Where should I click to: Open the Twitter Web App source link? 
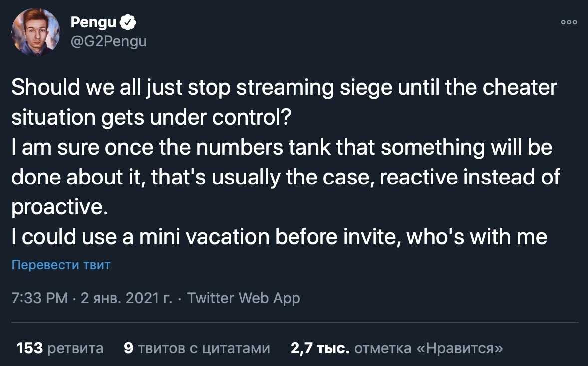pyautogui.click(x=244, y=298)
